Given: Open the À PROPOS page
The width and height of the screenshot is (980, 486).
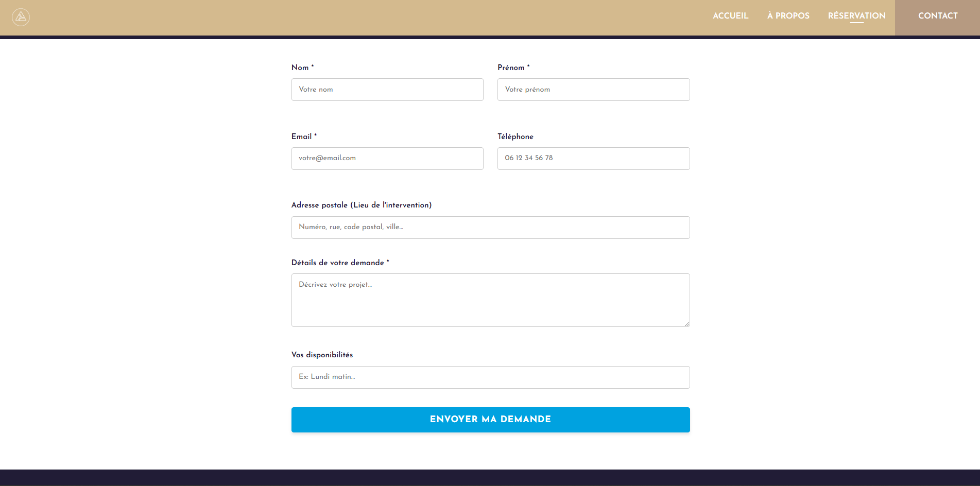Looking at the screenshot, I should (788, 16).
